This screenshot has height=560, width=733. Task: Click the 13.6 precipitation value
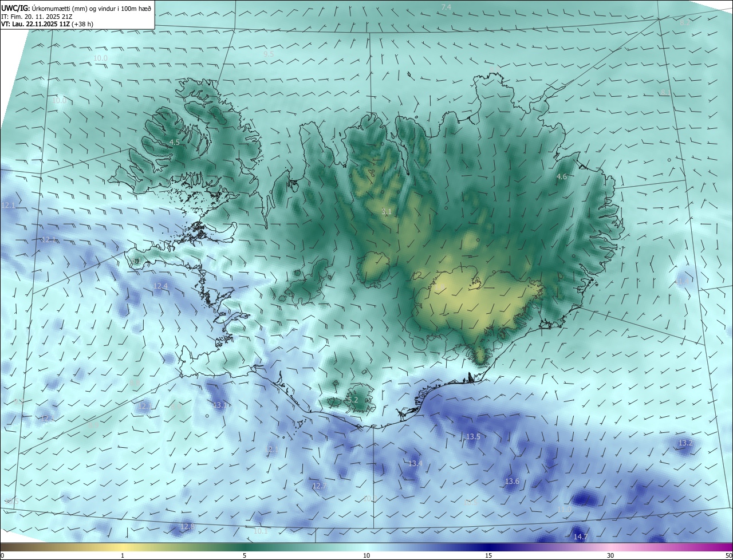512,482
